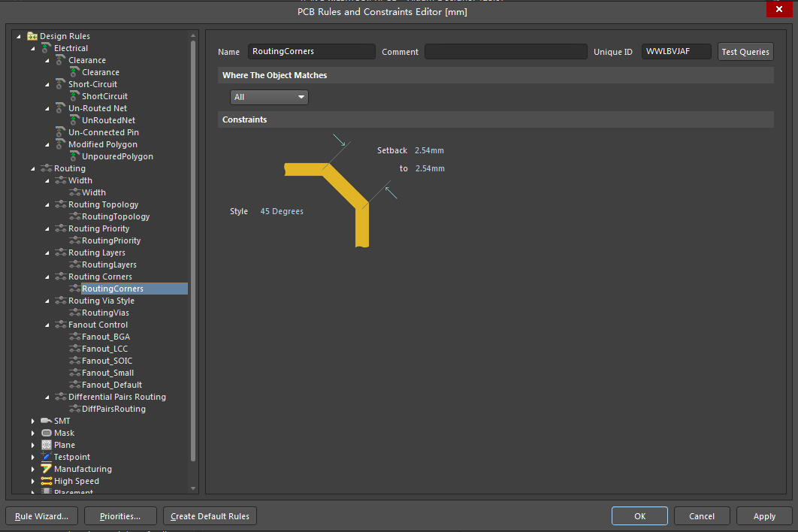
Task: Select the Testpoint category icon
Action: click(x=45, y=457)
